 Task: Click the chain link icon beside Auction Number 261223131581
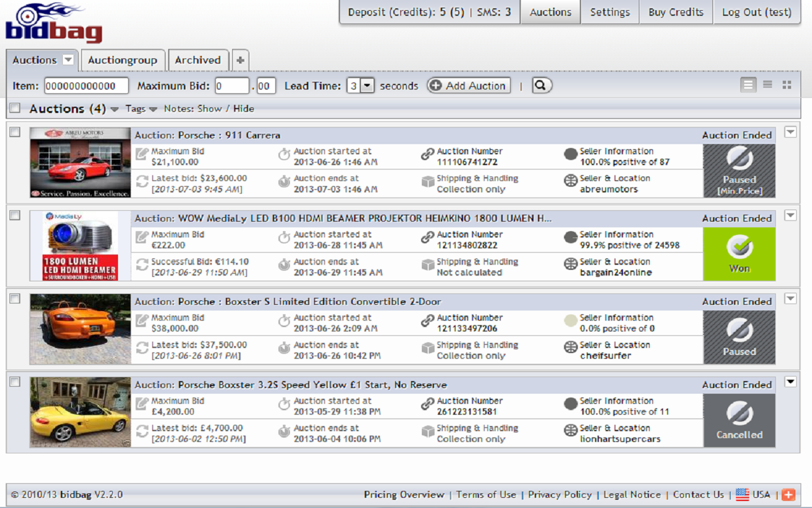click(428, 404)
